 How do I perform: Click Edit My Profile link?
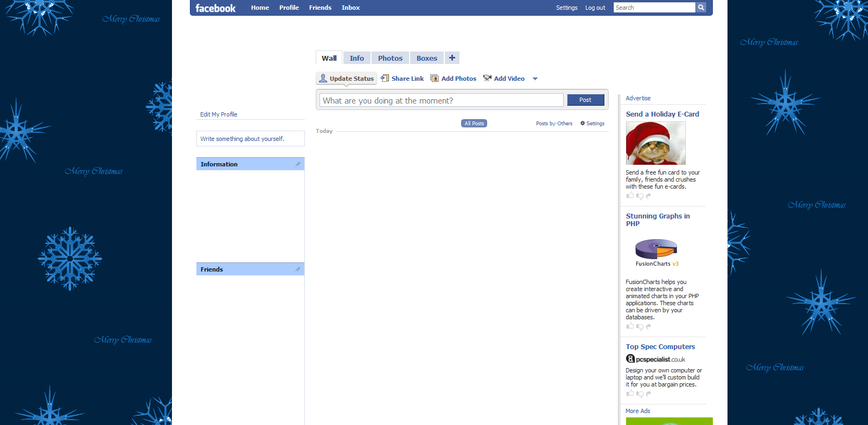pyautogui.click(x=219, y=114)
